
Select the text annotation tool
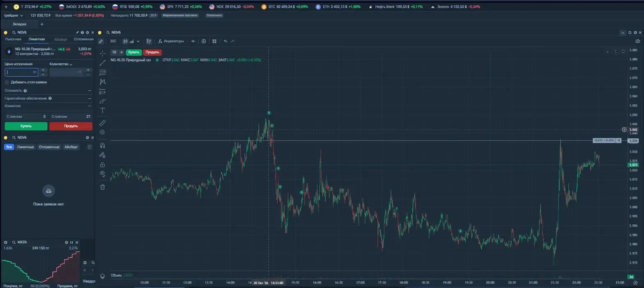pyautogui.click(x=103, y=110)
